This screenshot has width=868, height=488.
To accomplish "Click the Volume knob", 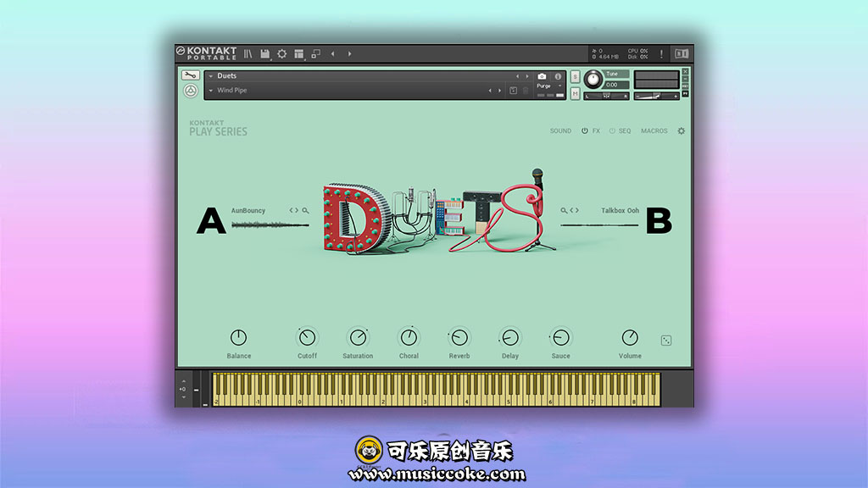I will point(630,337).
